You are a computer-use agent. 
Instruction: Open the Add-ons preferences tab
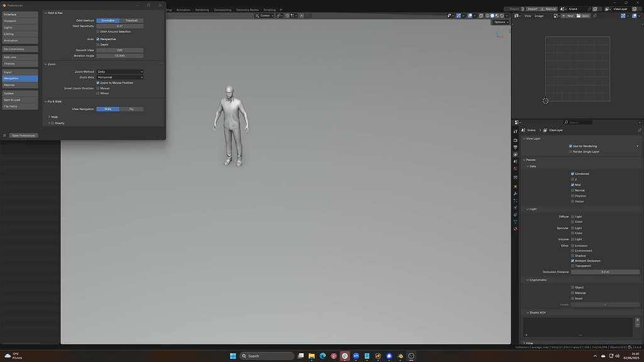tap(20, 57)
